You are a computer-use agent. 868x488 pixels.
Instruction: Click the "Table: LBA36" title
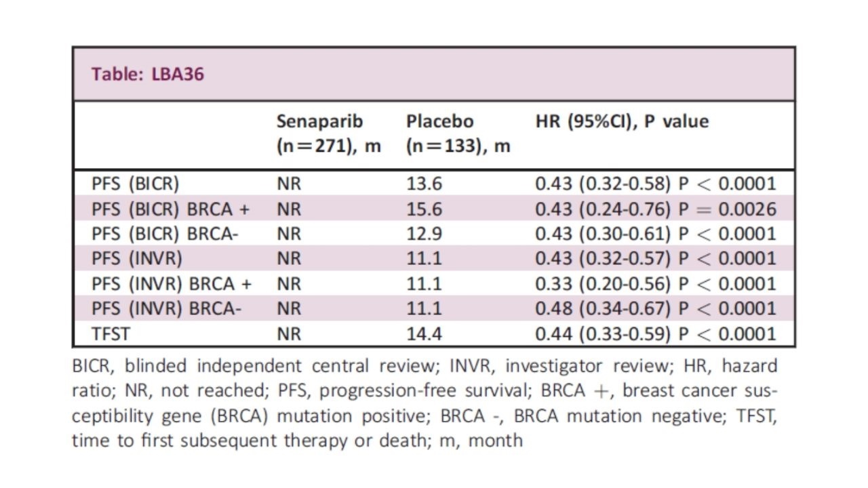coord(148,74)
